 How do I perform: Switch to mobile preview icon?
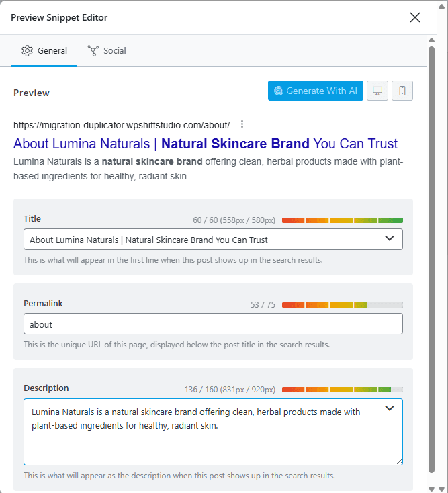(402, 91)
